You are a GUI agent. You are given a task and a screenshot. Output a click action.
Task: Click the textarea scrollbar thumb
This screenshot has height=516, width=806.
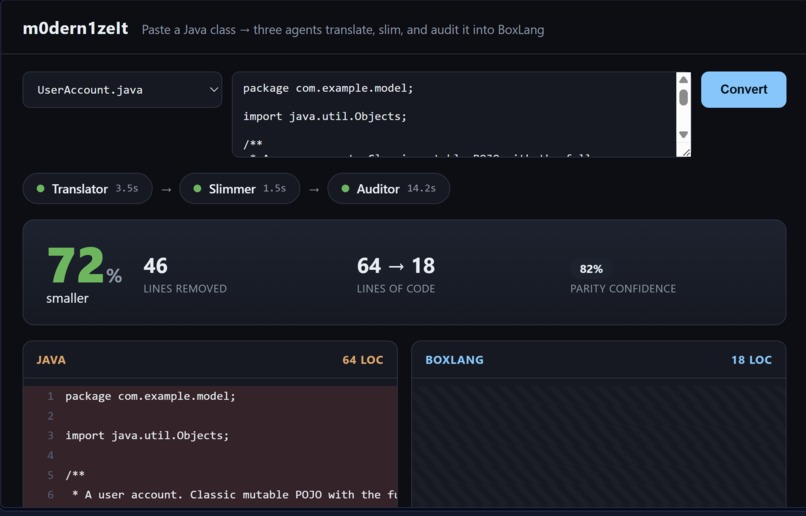(x=683, y=97)
